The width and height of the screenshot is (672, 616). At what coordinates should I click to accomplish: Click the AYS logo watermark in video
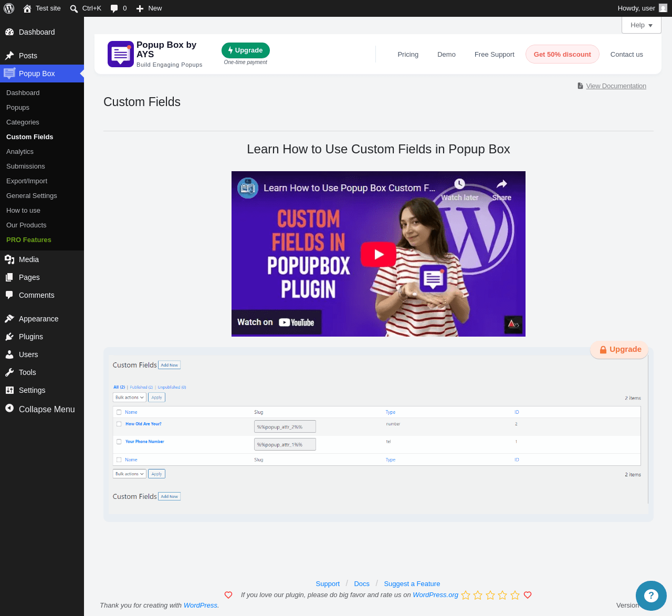pos(513,324)
